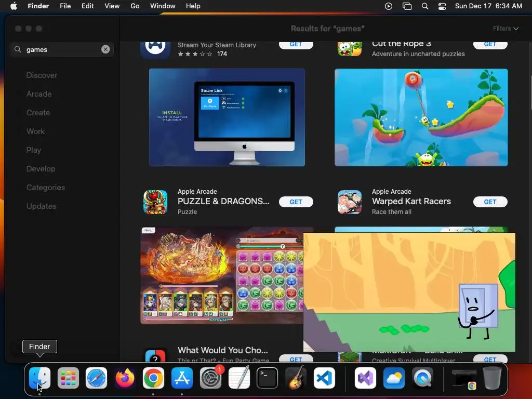Click the picture-in-picture cartoon video
The height and width of the screenshot is (399, 532).
pyautogui.click(x=409, y=292)
